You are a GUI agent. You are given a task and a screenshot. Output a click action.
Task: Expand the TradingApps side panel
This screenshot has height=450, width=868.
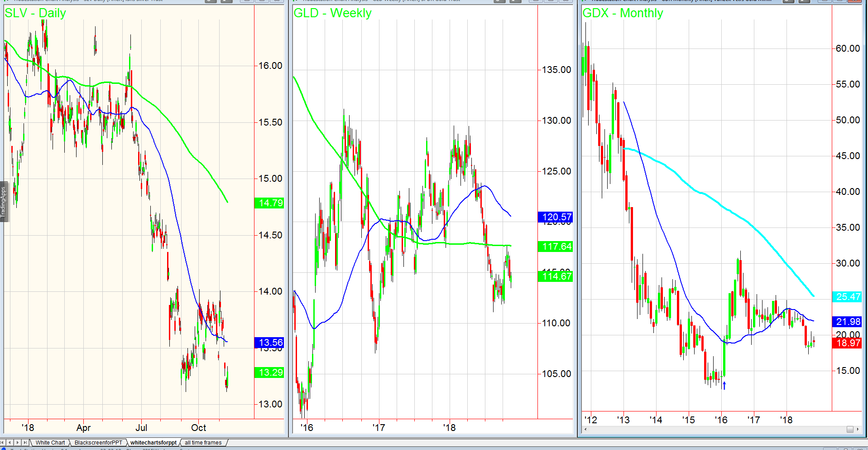(x=4, y=202)
